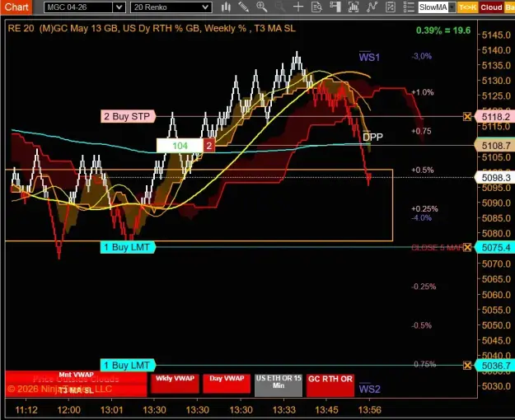Image resolution: width=515 pixels, height=420 pixels.
Task: Cancel the 5075.4 Buy LMT order X
Action: click(x=467, y=247)
